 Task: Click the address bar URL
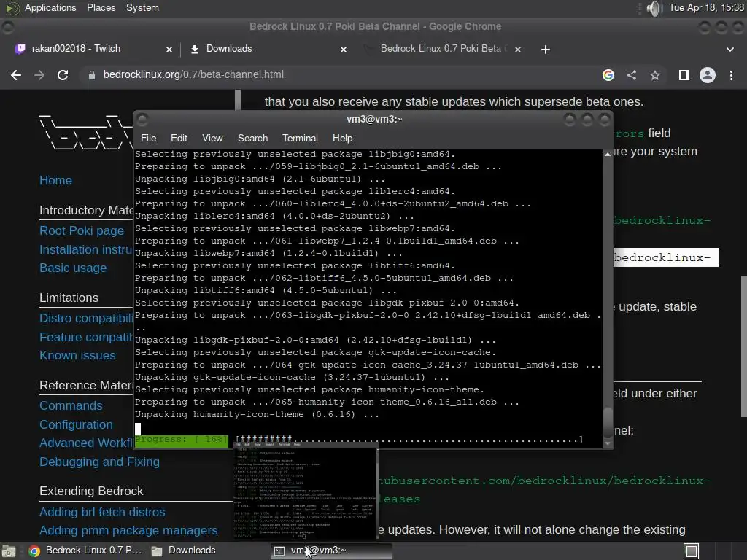click(x=193, y=75)
